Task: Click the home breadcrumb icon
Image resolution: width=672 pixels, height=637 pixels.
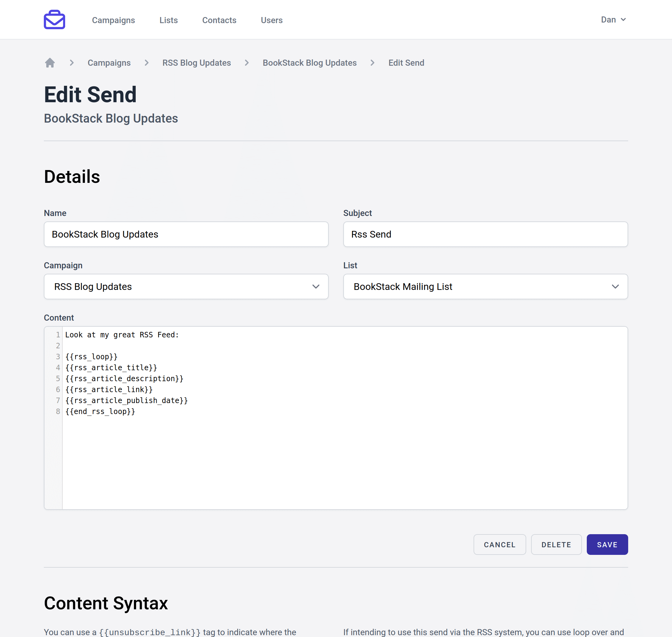Action: click(50, 63)
